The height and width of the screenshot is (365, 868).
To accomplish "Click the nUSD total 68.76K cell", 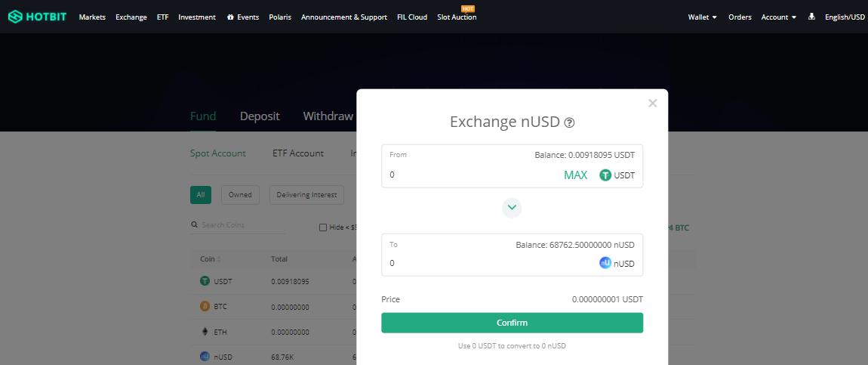I will tap(282, 357).
